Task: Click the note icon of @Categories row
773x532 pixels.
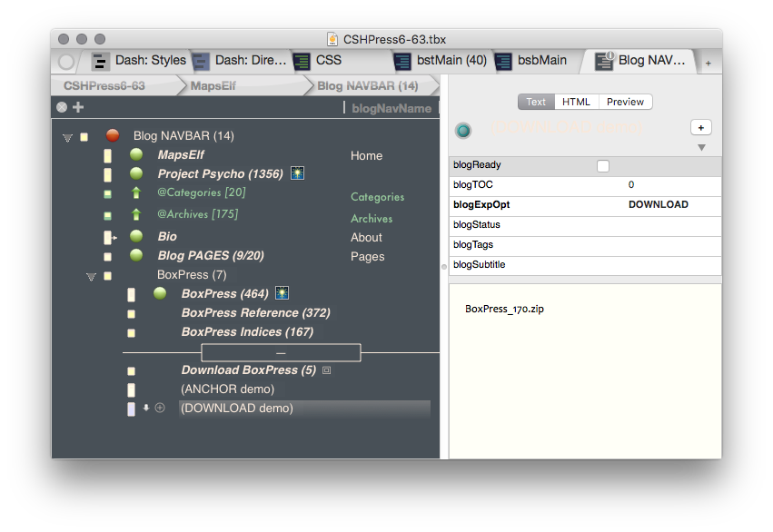Action: point(107,194)
